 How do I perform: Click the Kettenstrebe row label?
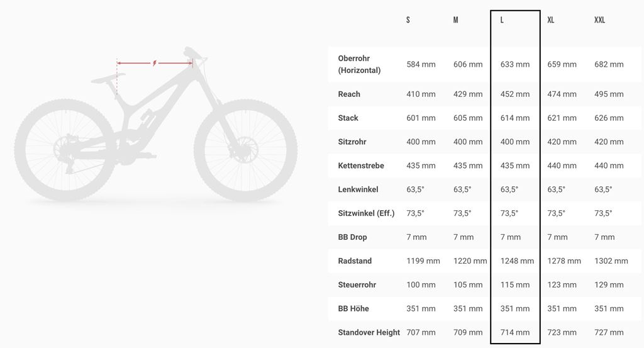pyautogui.click(x=361, y=166)
